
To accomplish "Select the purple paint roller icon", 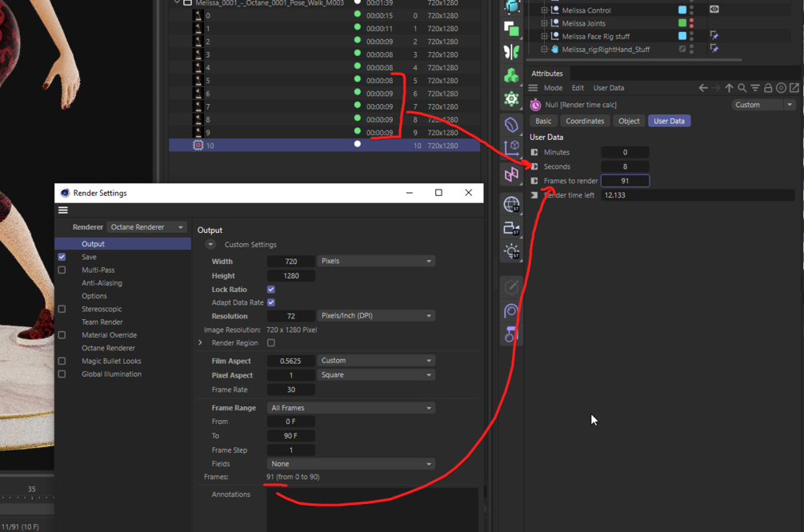I will 511,334.
